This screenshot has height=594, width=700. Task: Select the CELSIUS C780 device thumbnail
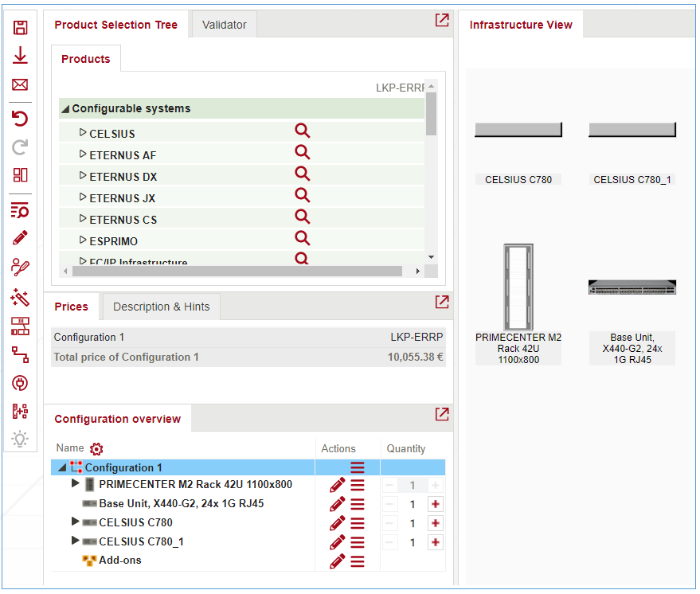pos(518,130)
